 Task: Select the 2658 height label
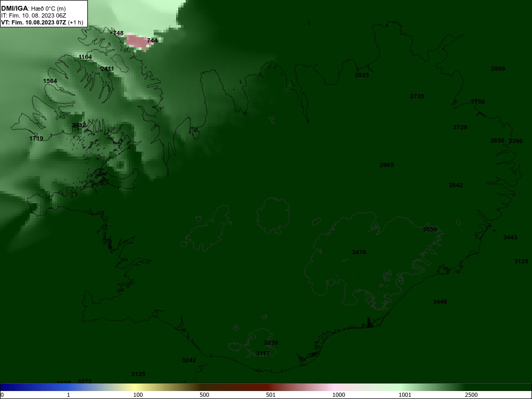pos(497,141)
